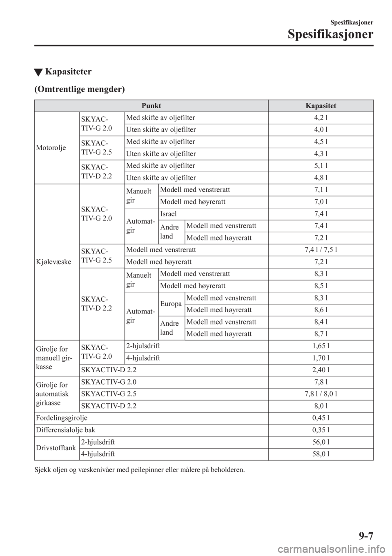Click 'Modell med venstreratt' in the 7,1 l row
392x556 pixels.
tap(195, 190)
